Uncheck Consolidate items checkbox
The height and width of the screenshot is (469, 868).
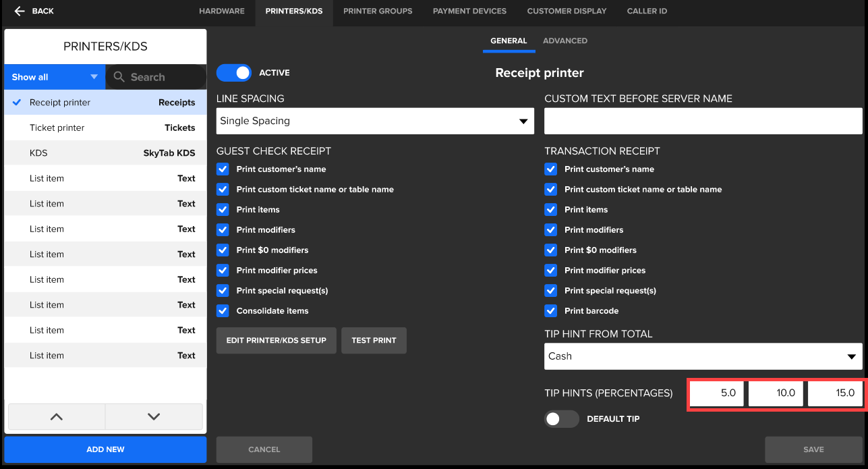[x=223, y=311]
